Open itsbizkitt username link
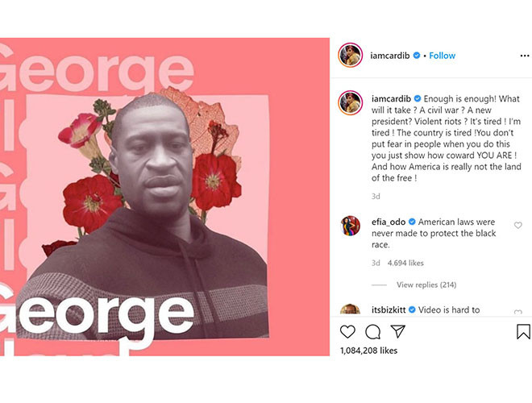Viewport: 532px width, 403px height. pyautogui.click(x=389, y=310)
